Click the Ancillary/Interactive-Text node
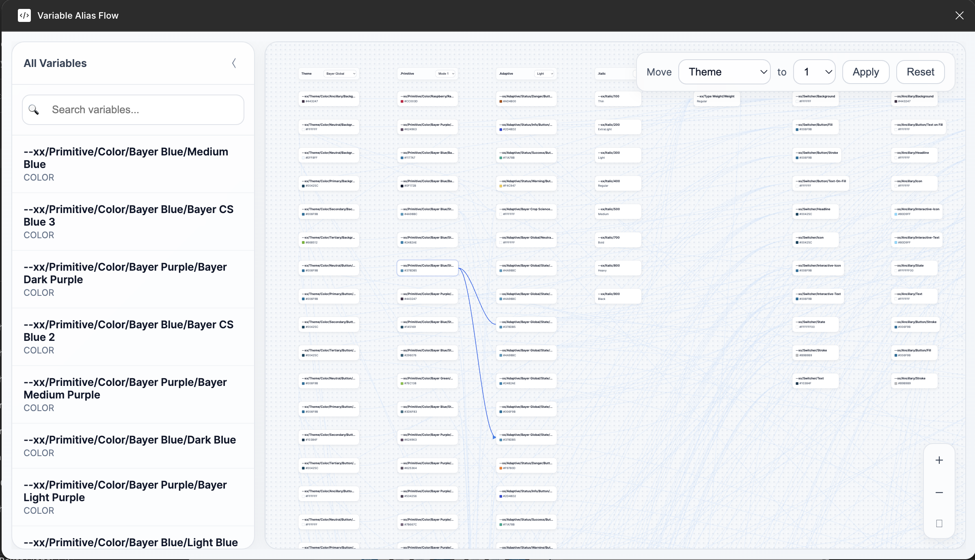Viewport: 975px width, 560px height. coord(917,240)
